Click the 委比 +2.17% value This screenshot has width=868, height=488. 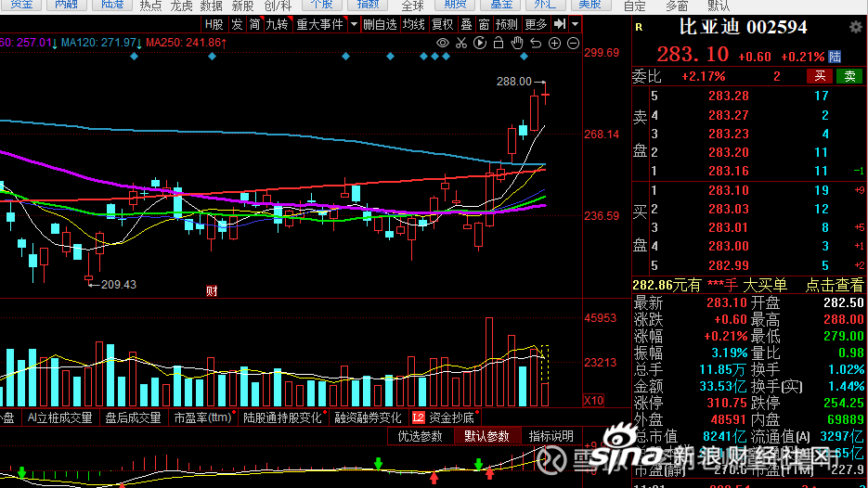pyautogui.click(x=703, y=76)
